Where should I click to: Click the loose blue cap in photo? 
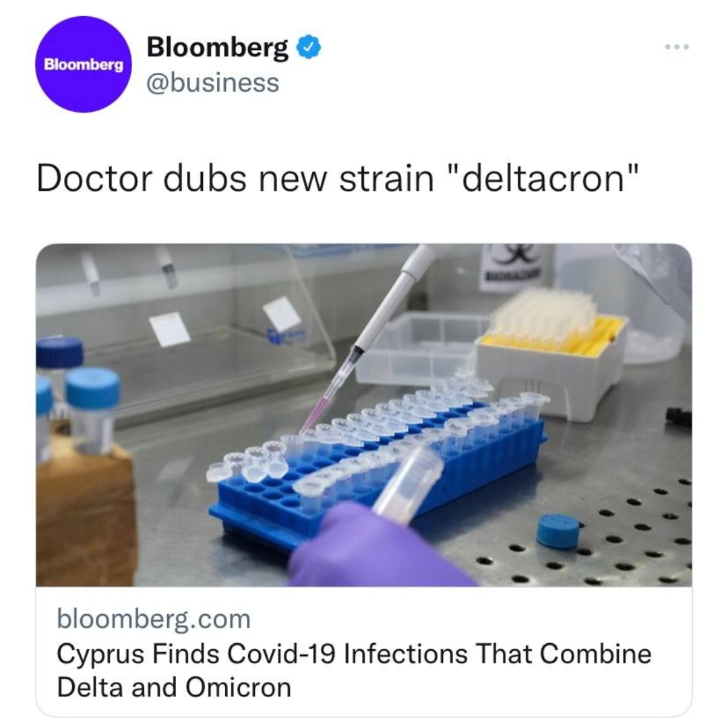[558, 531]
